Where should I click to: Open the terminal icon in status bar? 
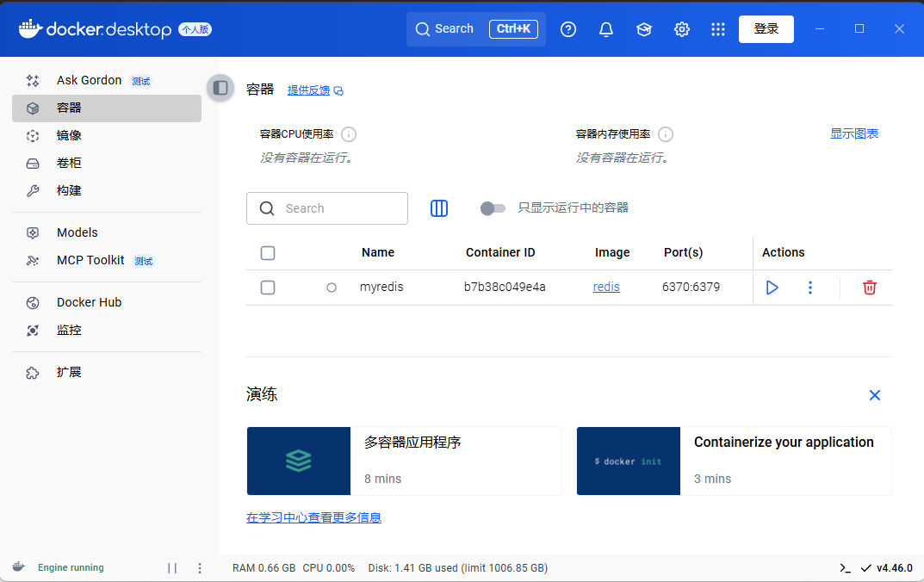click(846, 568)
